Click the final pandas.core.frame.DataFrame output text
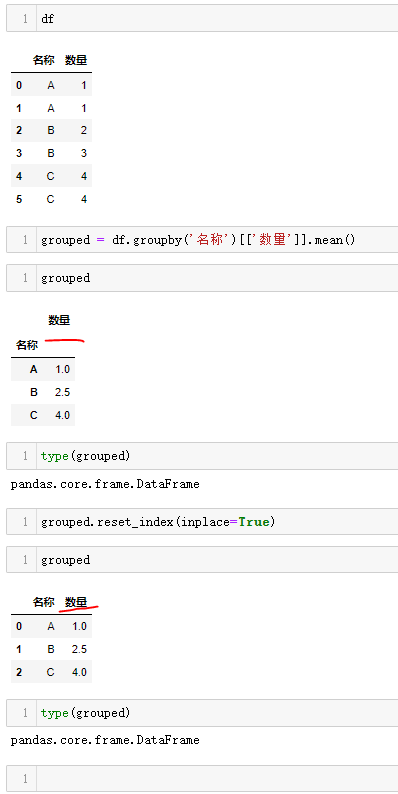 105,740
